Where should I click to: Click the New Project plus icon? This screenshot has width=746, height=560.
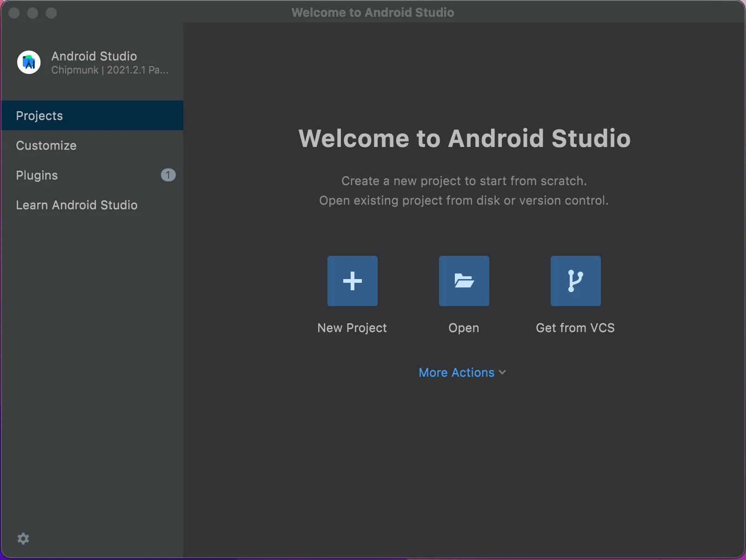tap(352, 281)
